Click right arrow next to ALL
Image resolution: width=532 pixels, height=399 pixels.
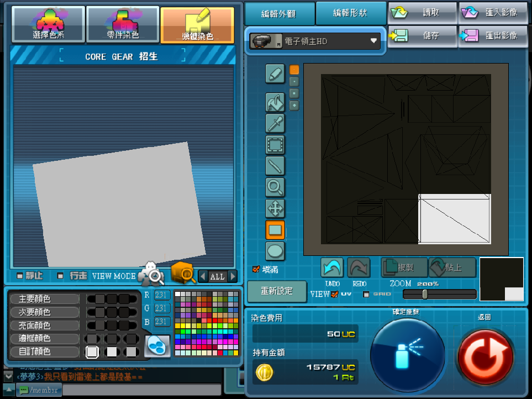tap(233, 276)
